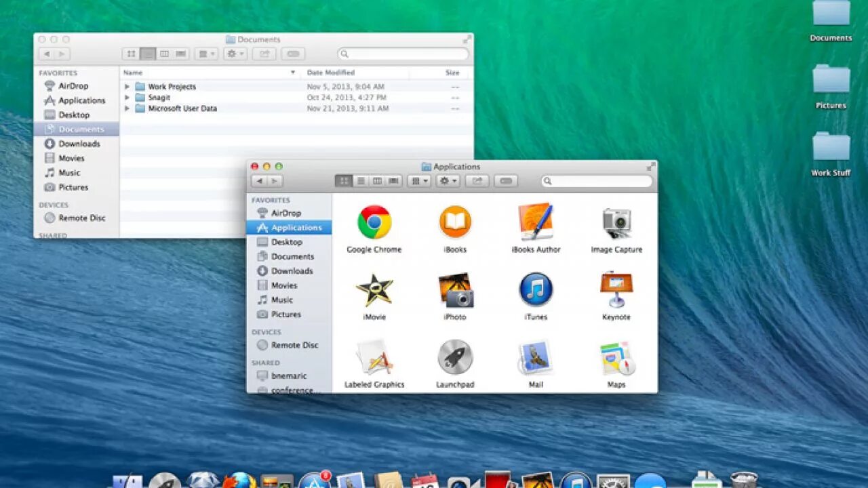
Task: Share from the Applications window toolbar
Action: [x=477, y=181]
